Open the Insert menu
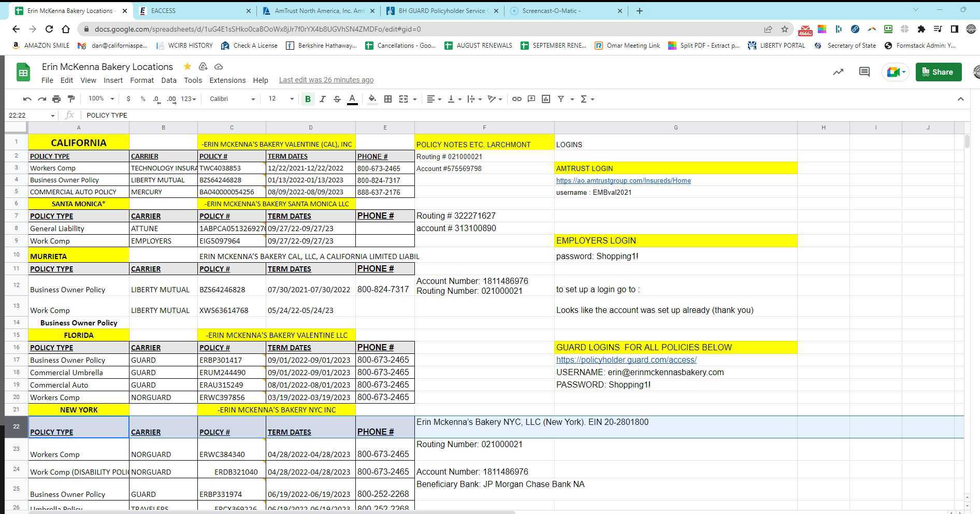980x514 pixels. [x=113, y=80]
